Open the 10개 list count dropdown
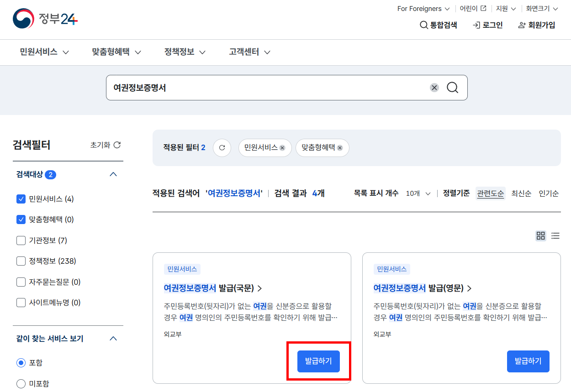The image size is (571, 392). 418,193
